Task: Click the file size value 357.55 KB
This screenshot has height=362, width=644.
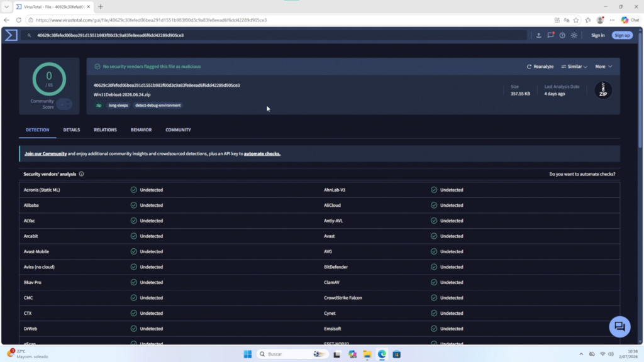Action: pyautogui.click(x=520, y=94)
